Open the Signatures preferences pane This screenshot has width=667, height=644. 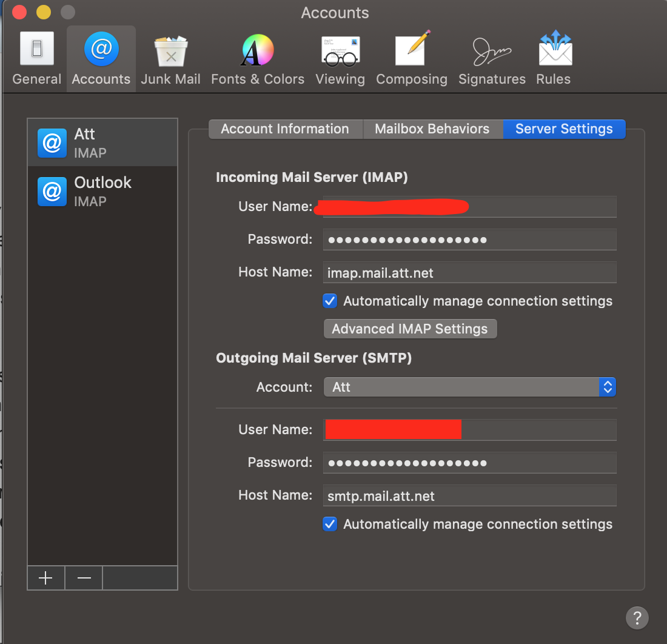pyautogui.click(x=492, y=58)
